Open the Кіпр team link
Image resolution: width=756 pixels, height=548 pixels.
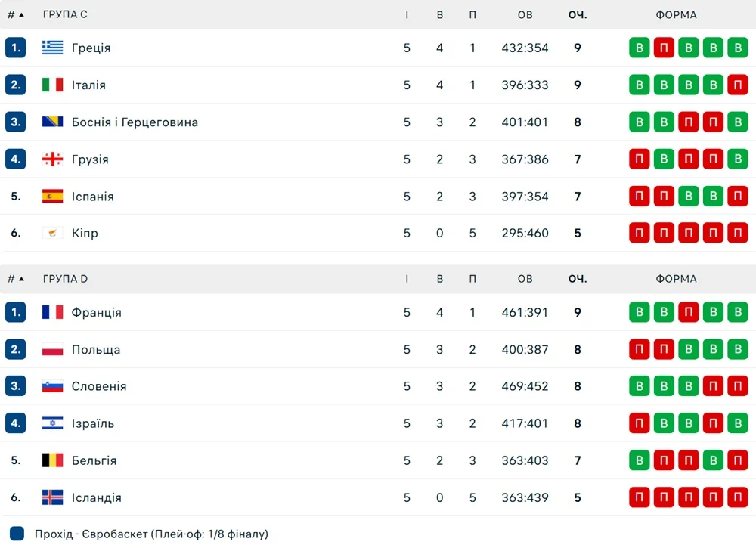point(85,233)
